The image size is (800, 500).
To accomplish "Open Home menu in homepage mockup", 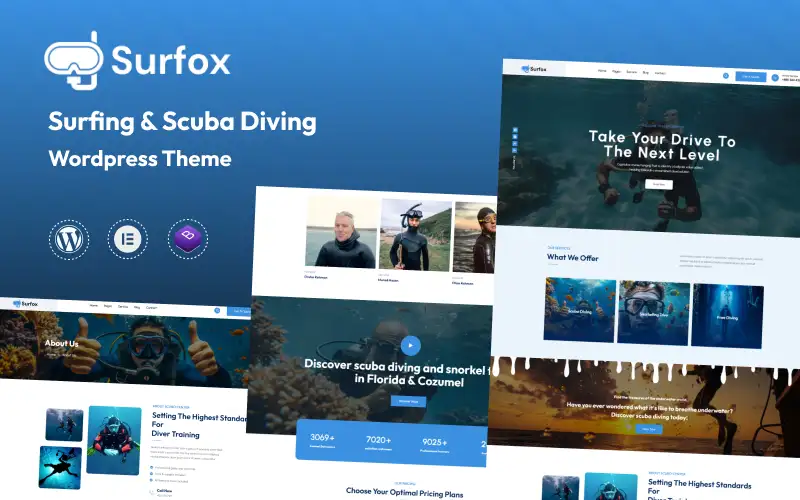I will click(x=602, y=71).
